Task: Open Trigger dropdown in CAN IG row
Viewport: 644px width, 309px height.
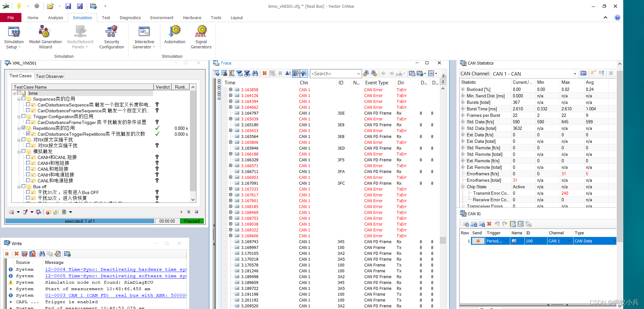Action: pos(506,241)
